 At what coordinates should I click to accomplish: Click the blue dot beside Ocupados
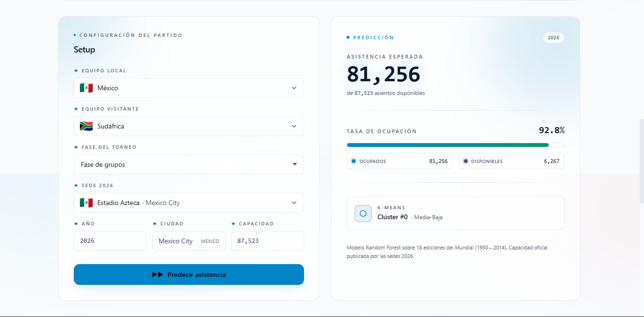coord(354,161)
